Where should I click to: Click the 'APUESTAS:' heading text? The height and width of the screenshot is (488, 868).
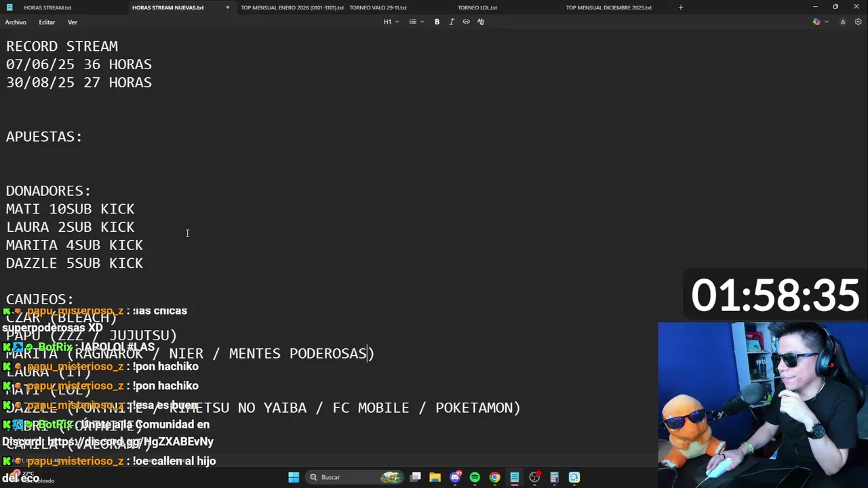point(44,137)
